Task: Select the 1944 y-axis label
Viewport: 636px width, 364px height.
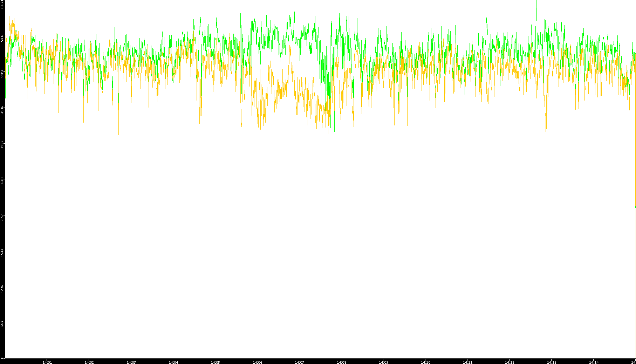Action: (x=2, y=253)
